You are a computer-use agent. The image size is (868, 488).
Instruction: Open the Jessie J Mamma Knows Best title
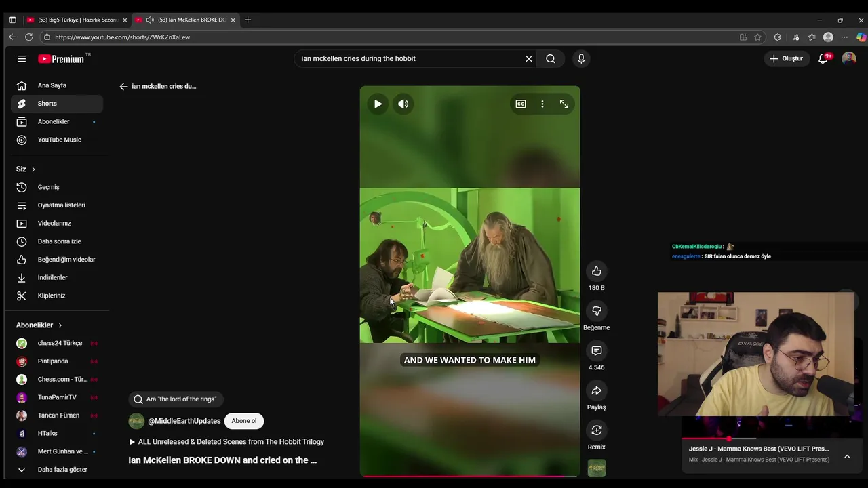pyautogui.click(x=759, y=449)
